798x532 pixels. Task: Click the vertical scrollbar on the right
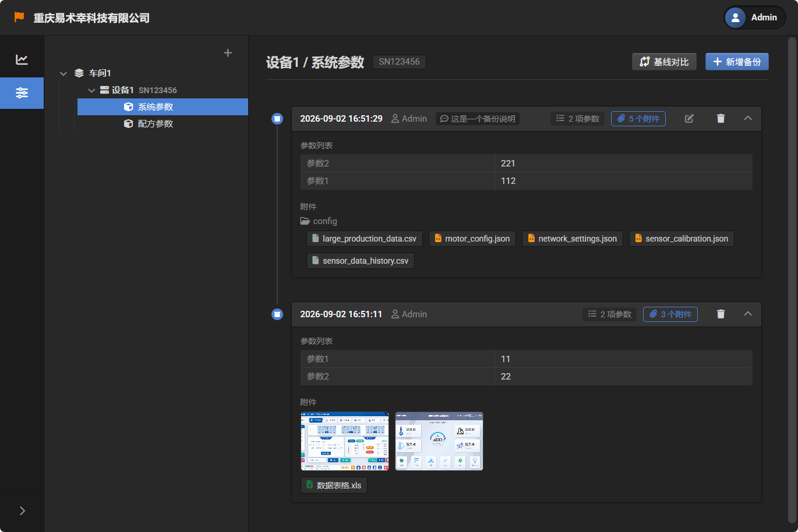(792, 279)
